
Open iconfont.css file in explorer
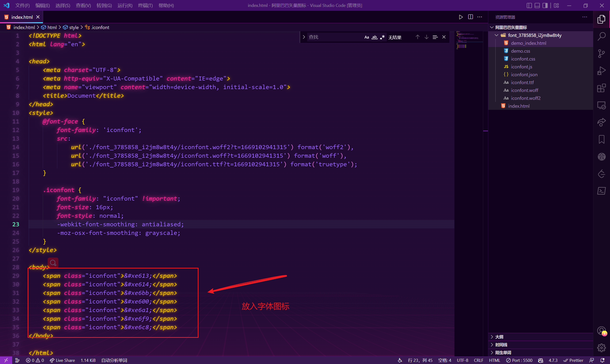[523, 59]
